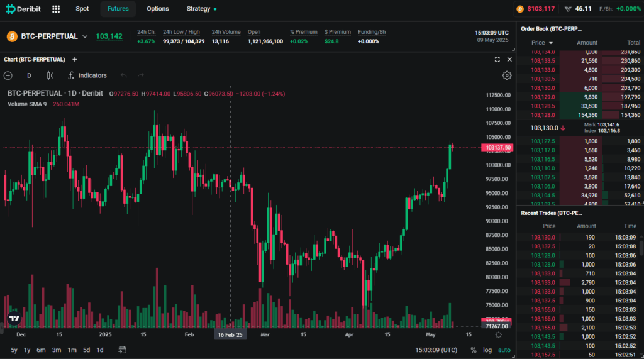
Task: Click the TradingView logo badge
Action: [14, 318]
